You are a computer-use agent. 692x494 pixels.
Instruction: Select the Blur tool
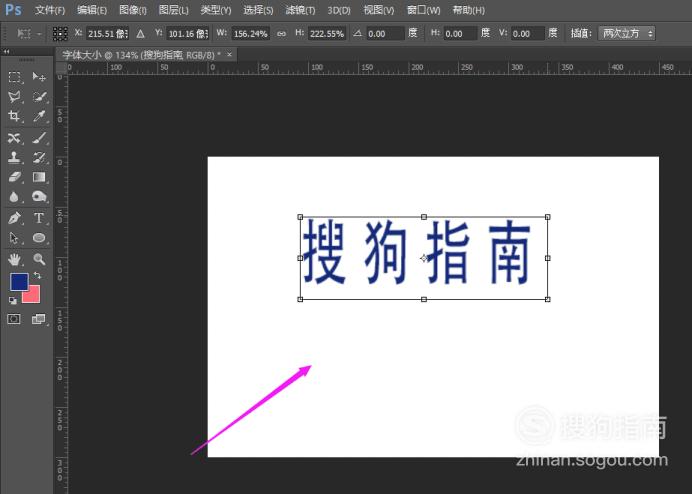point(14,196)
